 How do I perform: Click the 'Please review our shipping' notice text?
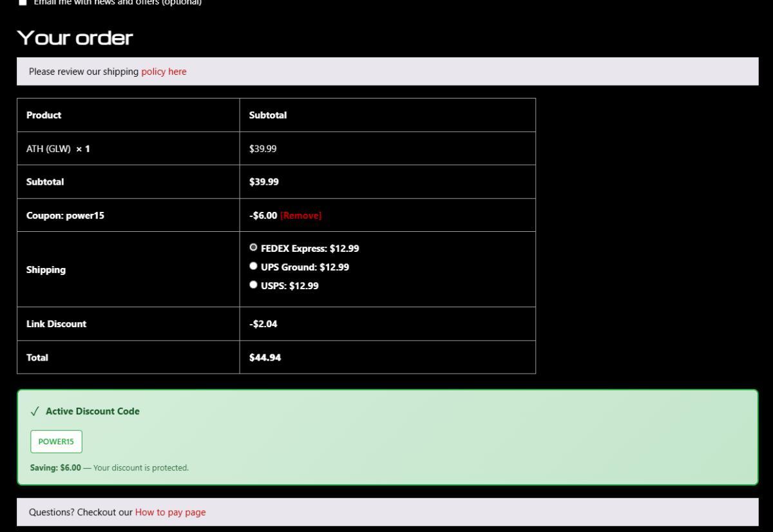coord(84,71)
